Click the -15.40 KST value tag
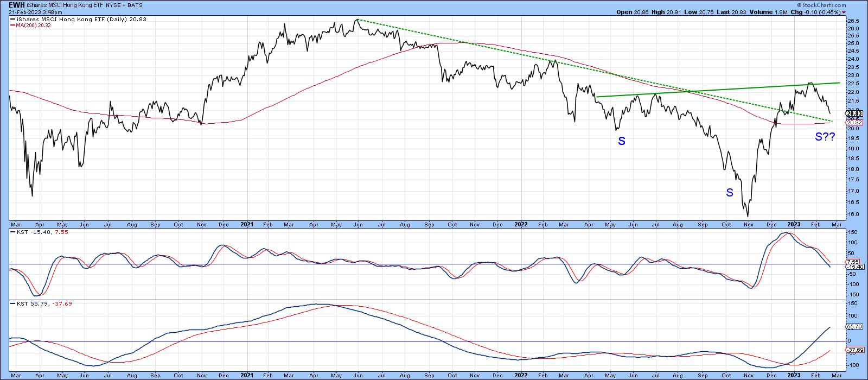Screen dimensions: 868x380 854,267
